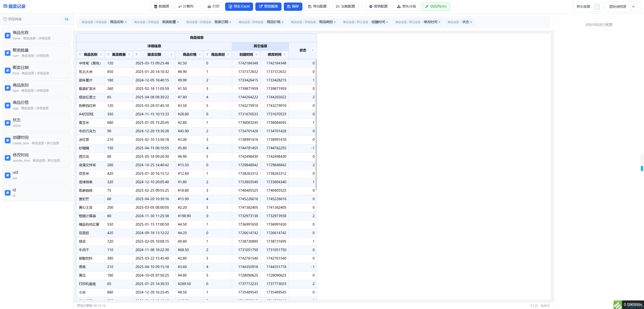Open the 计算列 calculated column tool
This screenshot has width=644, height=309.
pos(186,7)
